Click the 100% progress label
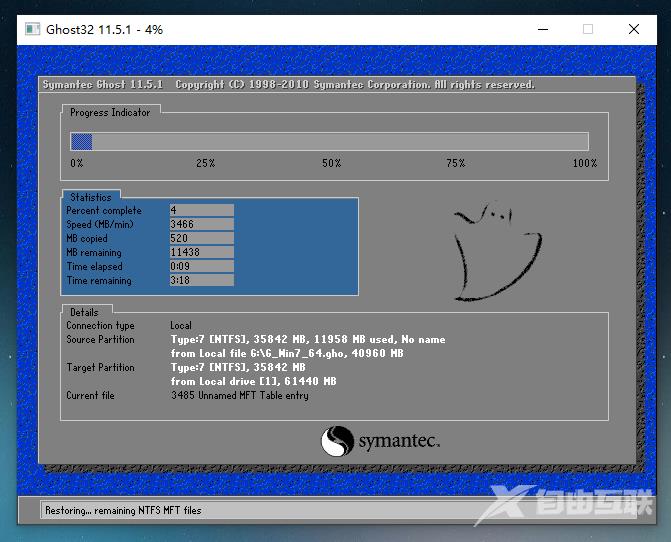This screenshot has height=542, width=671. [585, 163]
